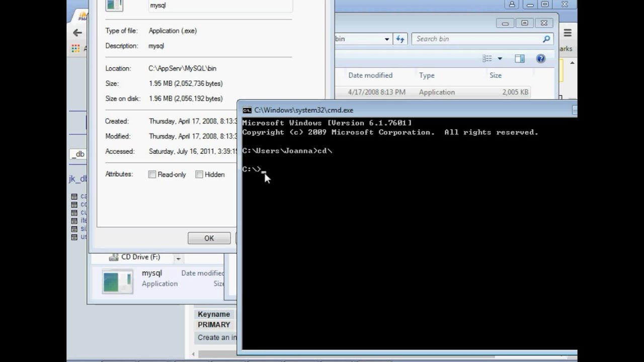Open the browser hamburger menu
The width and height of the screenshot is (644, 362).
568,33
